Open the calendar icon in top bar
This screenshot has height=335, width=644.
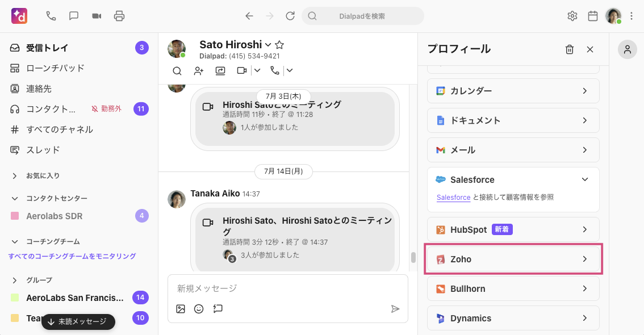coord(593,16)
